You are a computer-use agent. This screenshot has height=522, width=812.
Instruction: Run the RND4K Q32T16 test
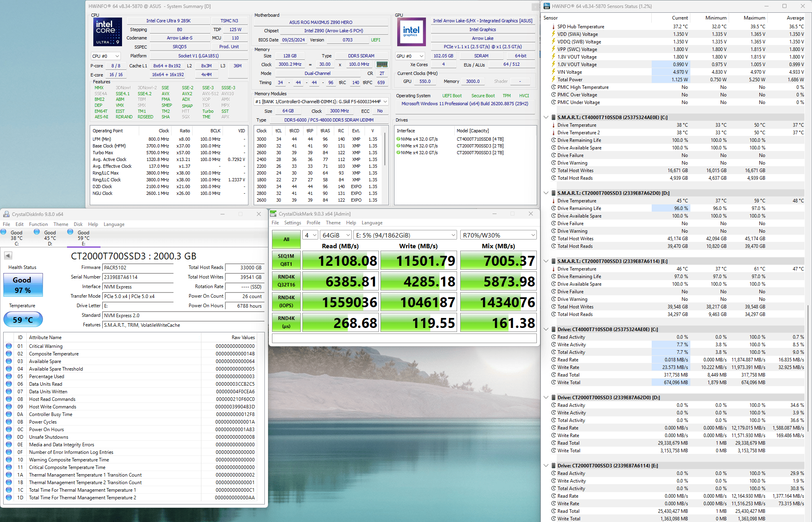point(286,281)
